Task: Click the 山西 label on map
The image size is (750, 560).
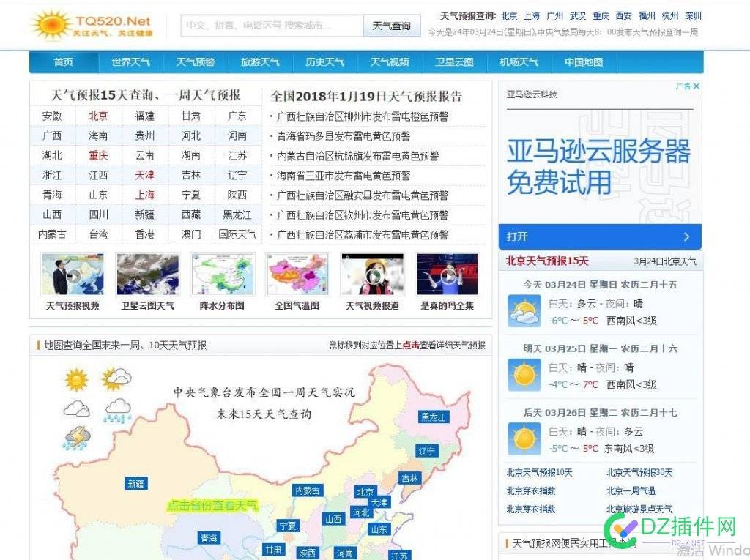Action: [x=334, y=519]
